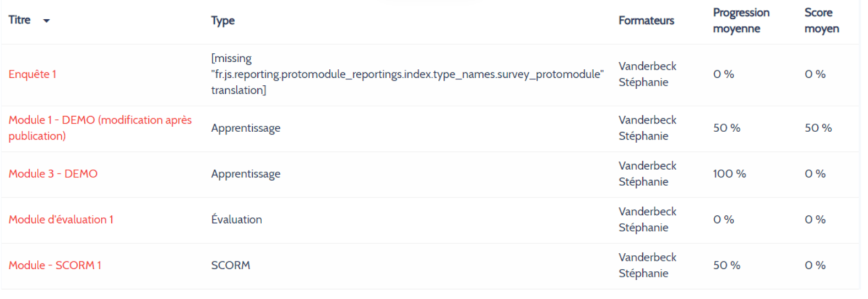The height and width of the screenshot is (299, 868).
Task: Click the Progression moyenne column header
Action: coord(741,20)
